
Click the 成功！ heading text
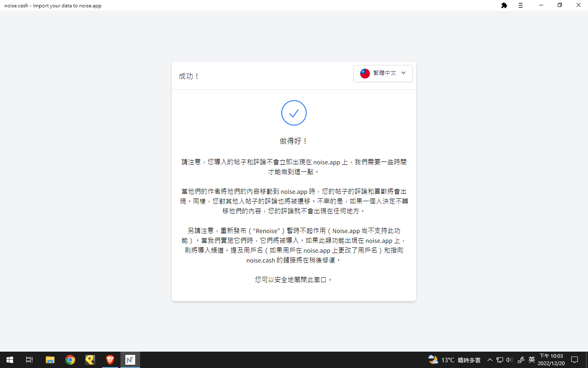click(x=189, y=76)
